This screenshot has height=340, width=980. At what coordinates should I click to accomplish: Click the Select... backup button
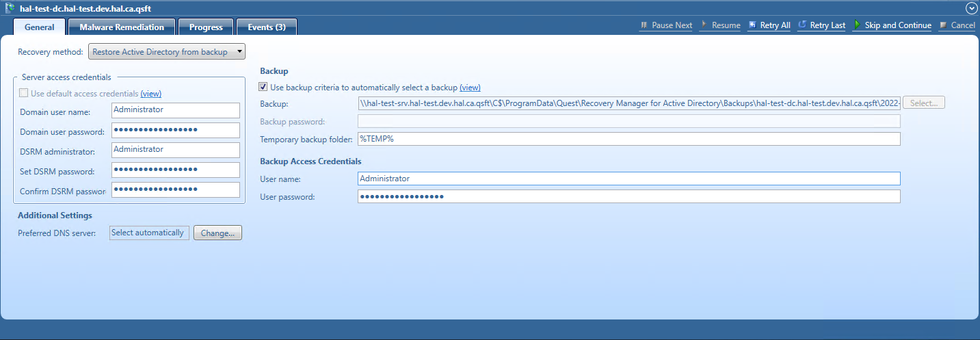[x=924, y=103]
